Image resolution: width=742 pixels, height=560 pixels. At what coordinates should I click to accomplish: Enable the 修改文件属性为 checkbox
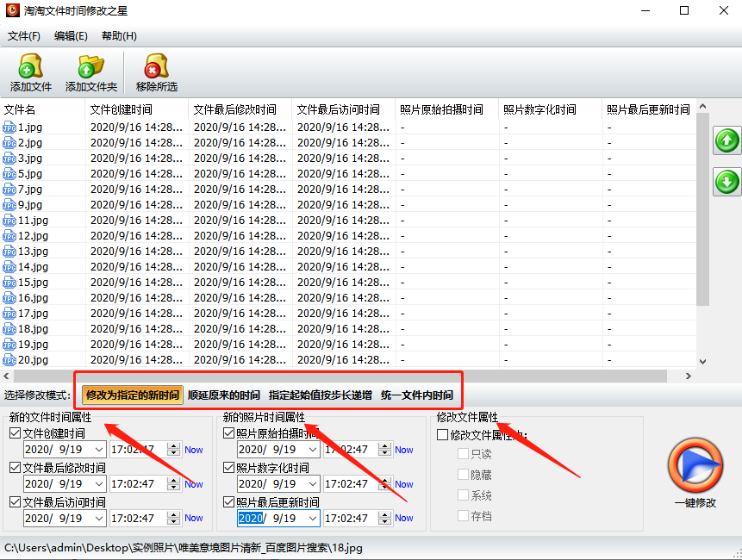click(x=442, y=435)
